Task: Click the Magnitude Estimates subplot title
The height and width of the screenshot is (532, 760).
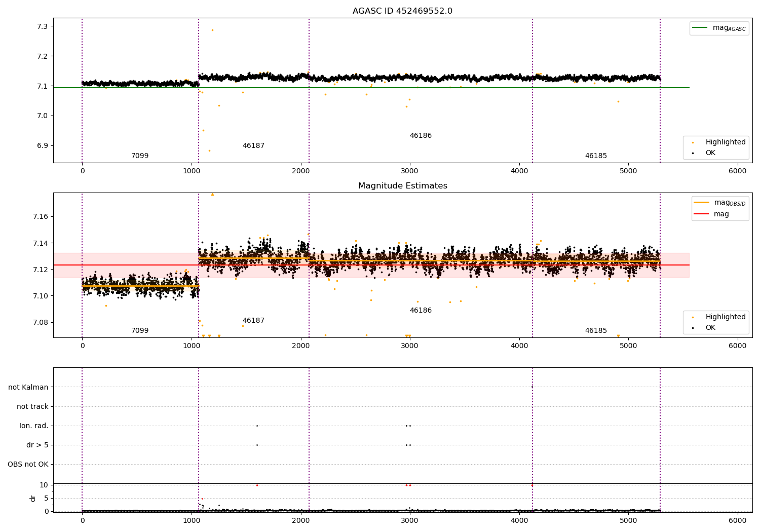Action: click(402, 186)
